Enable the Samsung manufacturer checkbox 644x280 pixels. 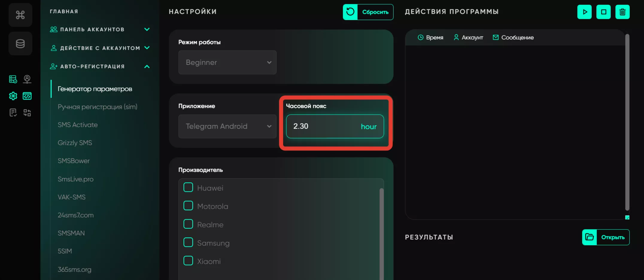[x=188, y=243]
